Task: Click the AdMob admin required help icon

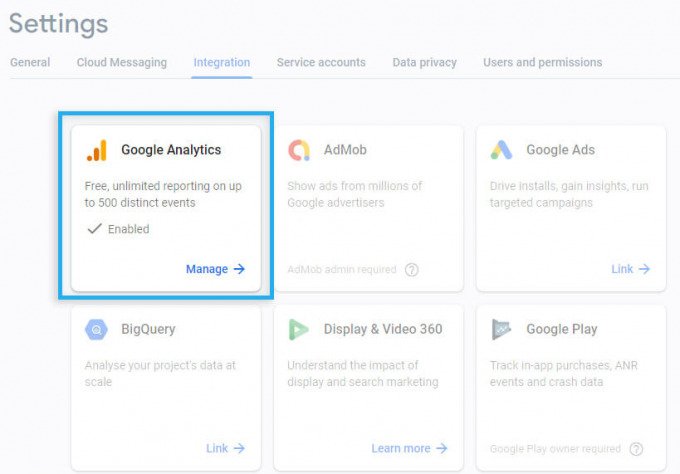Action: [x=412, y=269]
